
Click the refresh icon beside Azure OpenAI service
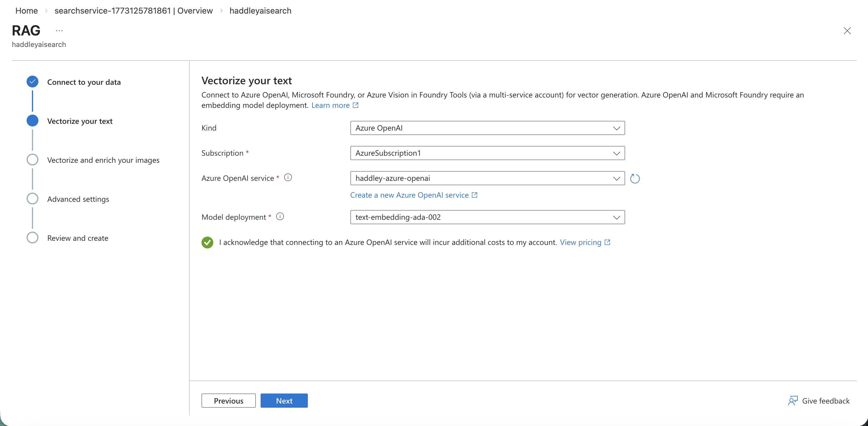tap(635, 178)
